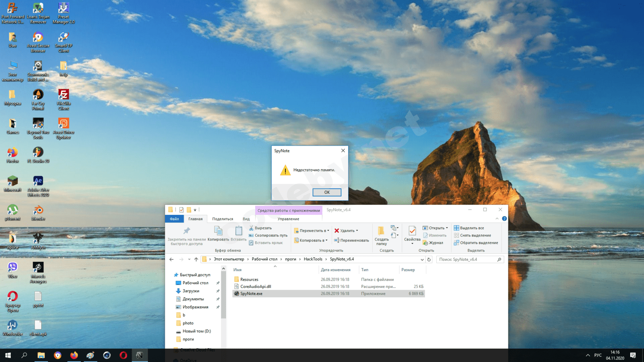Switch to the Вид ribbon tab

point(246,219)
